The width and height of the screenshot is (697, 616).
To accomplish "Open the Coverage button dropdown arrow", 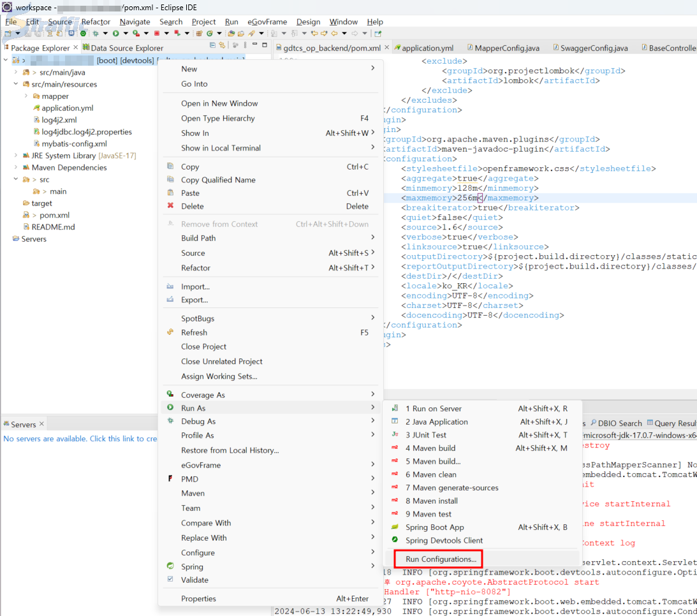I will [146, 33].
